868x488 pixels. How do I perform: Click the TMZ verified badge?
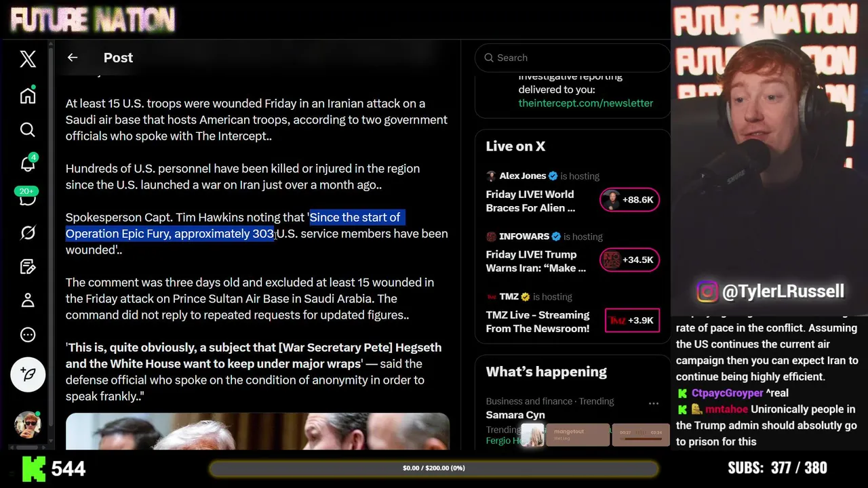pos(526,297)
